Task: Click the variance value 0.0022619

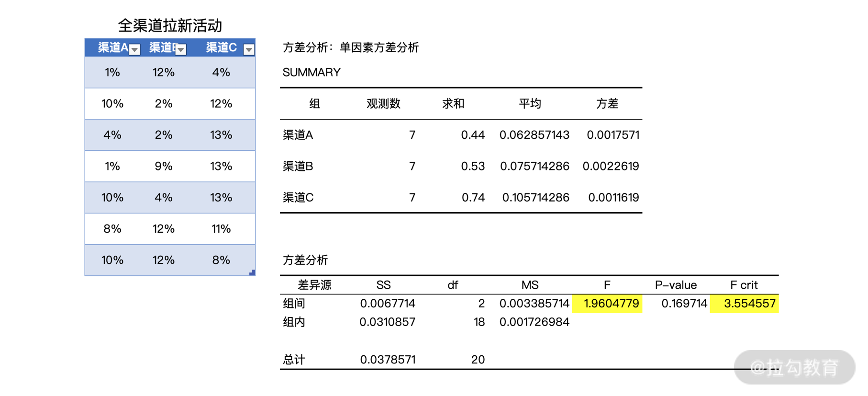Action: pyautogui.click(x=611, y=166)
